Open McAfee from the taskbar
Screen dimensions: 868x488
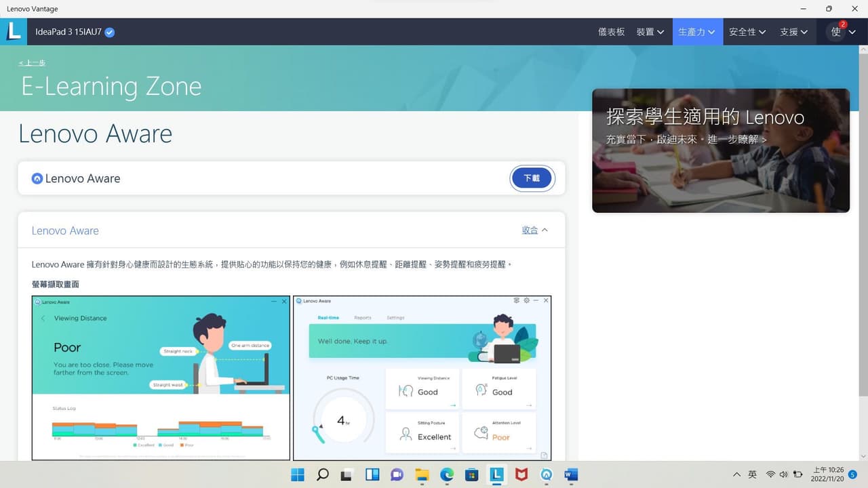(x=521, y=474)
